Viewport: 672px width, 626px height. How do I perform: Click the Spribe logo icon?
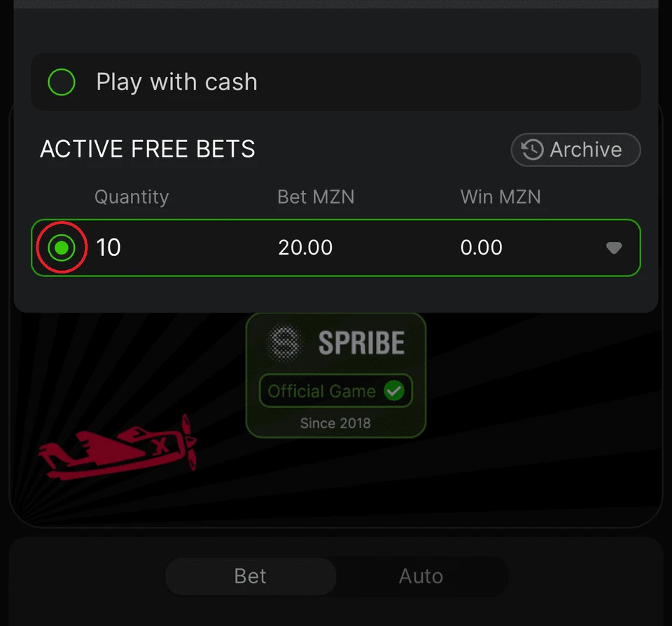283,342
